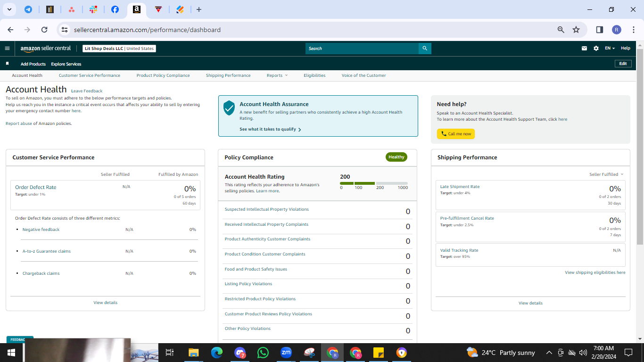644x362 pixels.
Task: Expand the Reports menu dropdown
Action: coord(277,75)
